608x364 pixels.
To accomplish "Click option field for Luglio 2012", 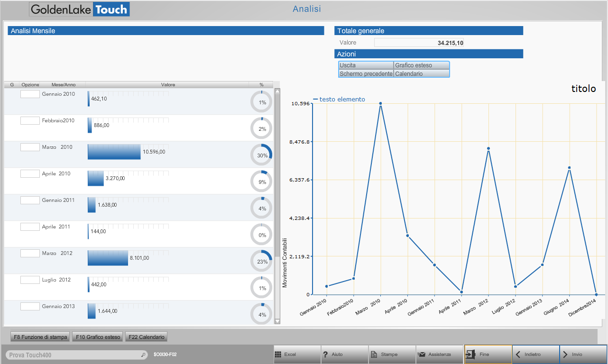I will (x=30, y=280).
